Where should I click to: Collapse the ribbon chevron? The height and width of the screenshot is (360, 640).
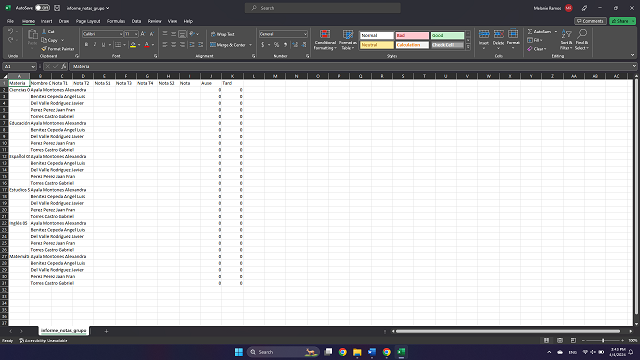coord(632,55)
